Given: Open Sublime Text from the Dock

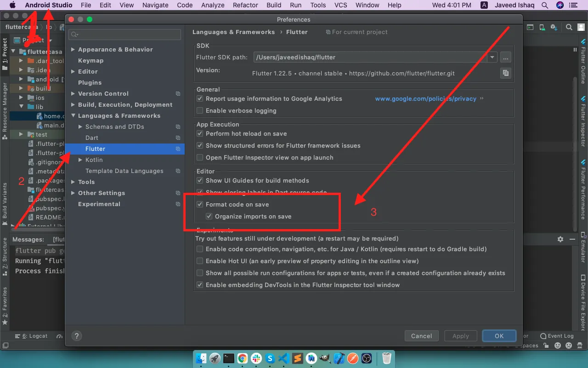Looking at the screenshot, I should click(x=298, y=358).
